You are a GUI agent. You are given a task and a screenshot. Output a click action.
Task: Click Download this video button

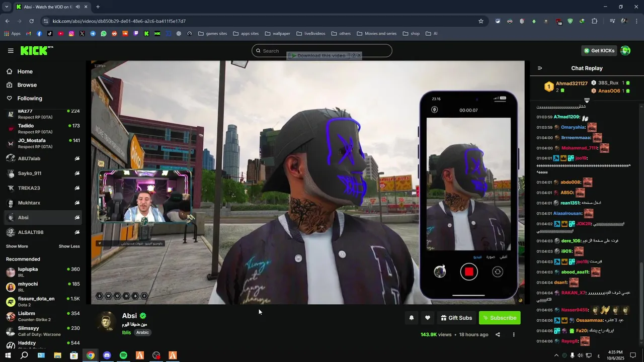[x=320, y=55]
